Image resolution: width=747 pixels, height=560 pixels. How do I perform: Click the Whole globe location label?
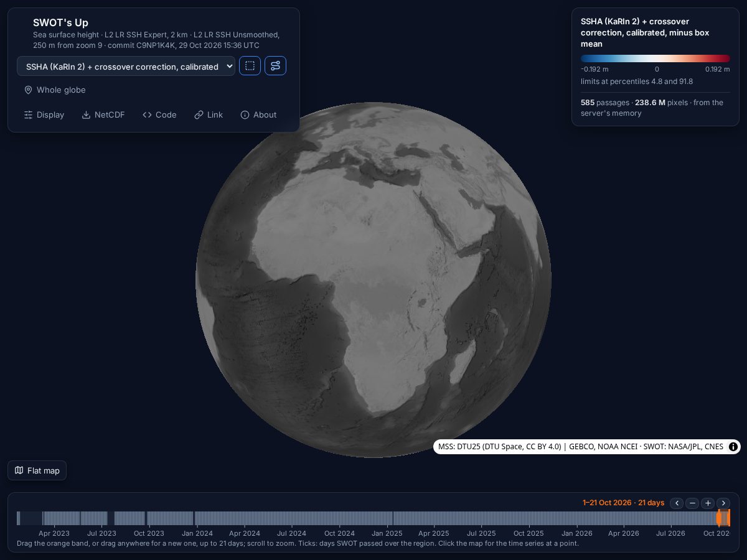point(55,90)
